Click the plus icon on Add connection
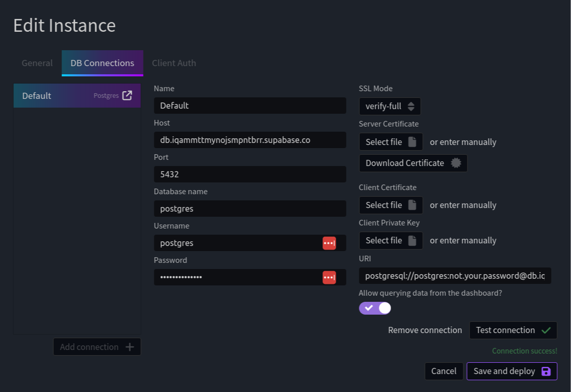The height and width of the screenshot is (392, 571). (130, 347)
